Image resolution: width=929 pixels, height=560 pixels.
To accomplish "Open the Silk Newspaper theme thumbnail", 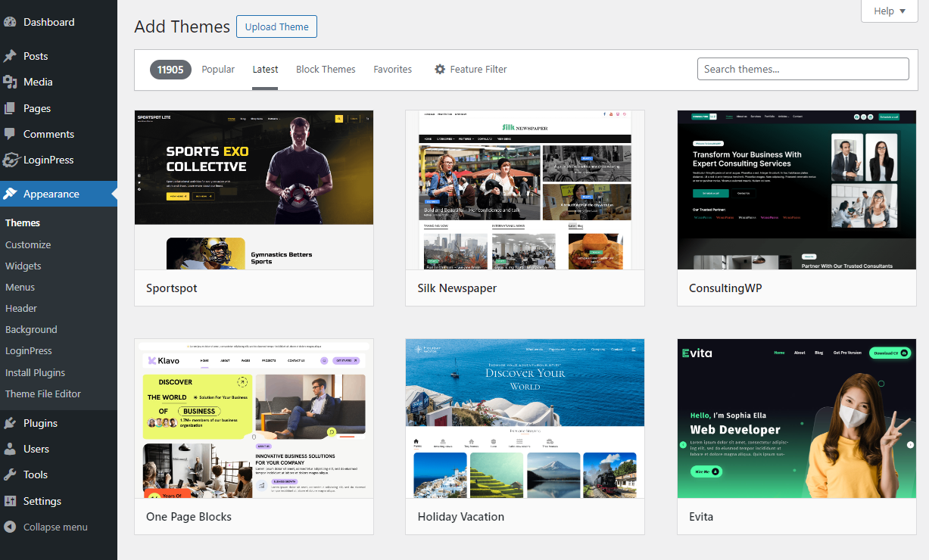I will 525,190.
